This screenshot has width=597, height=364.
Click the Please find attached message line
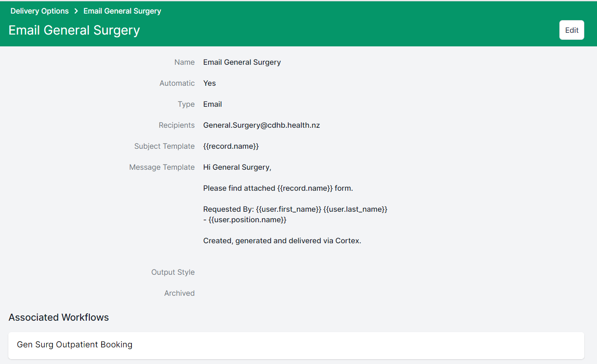tap(278, 188)
